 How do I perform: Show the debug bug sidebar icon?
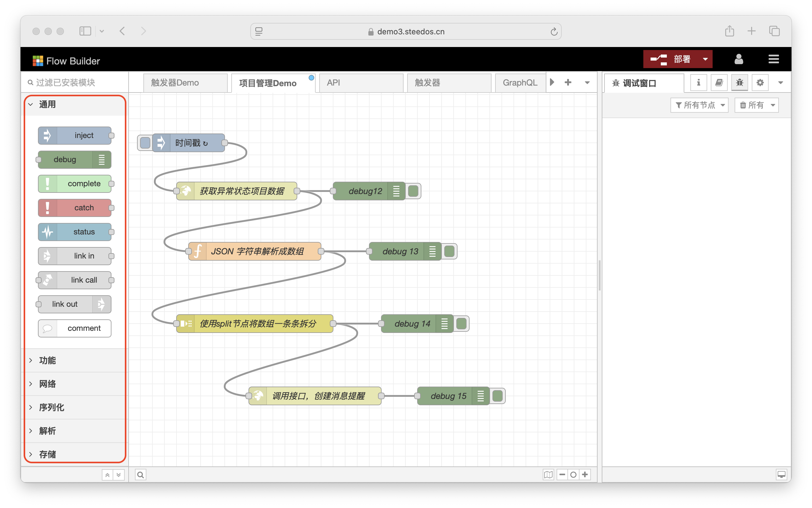pos(739,83)
